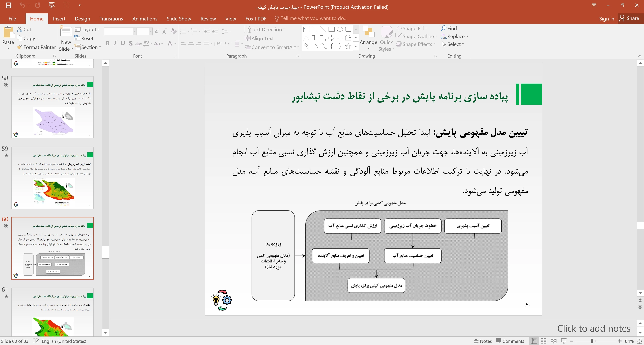The height and width of the screenshot is (345, 644).
Task: Switch to the Transitions tab
Action: coord(111,18)
